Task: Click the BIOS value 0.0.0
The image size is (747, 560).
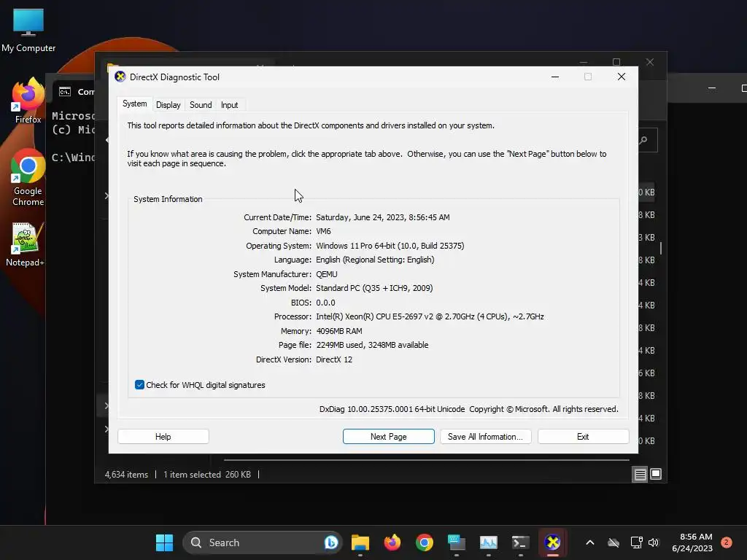Action: click(x=325, y=303)
